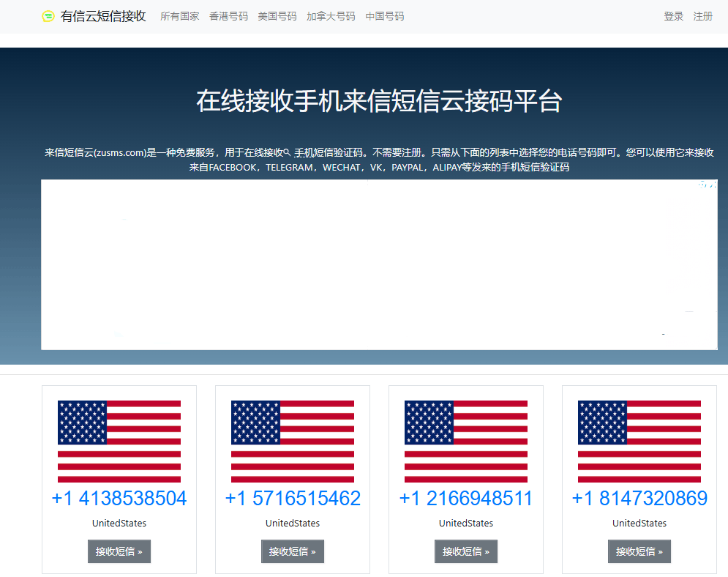728x577 pixels.
Task: Switch to 中国号码 listing
Action: (x=385, y=16)
